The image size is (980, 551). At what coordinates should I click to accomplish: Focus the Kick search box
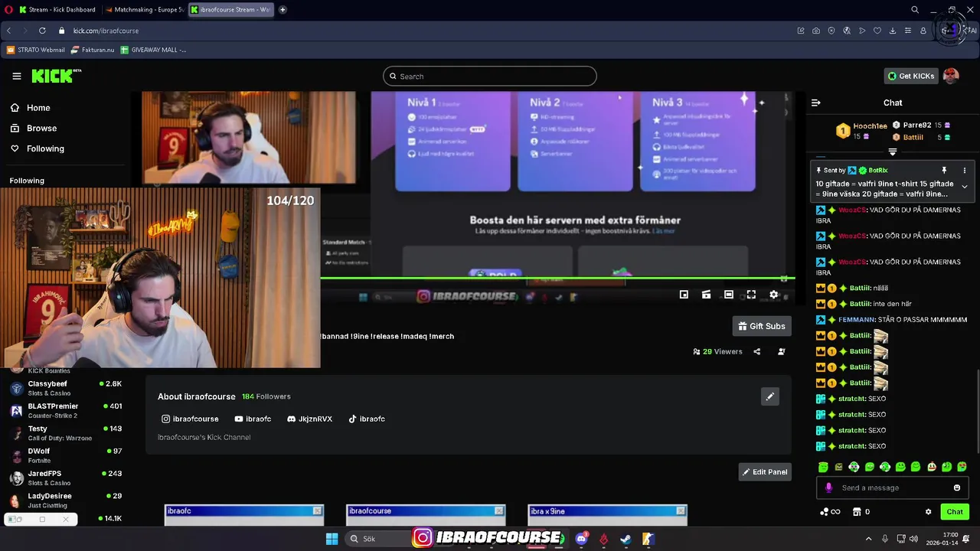490,76
